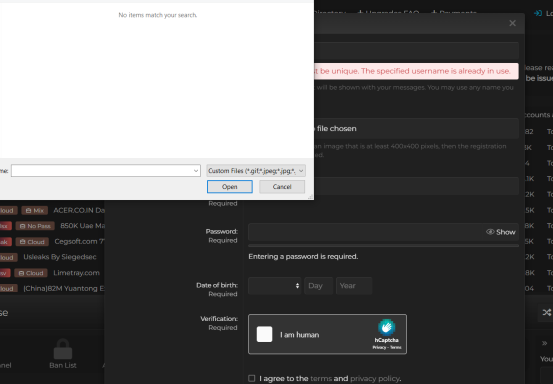Click the Day input field

tap(319, 286)
